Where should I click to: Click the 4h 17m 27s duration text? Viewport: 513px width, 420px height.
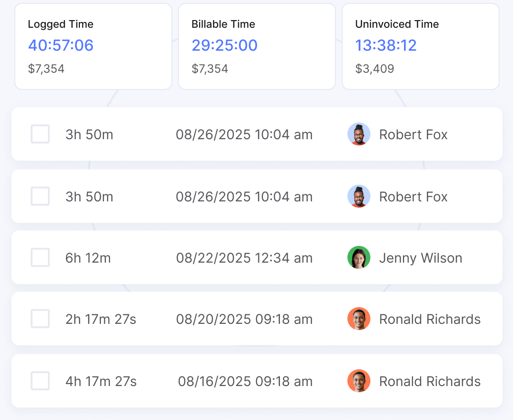(x=101, y=382)
